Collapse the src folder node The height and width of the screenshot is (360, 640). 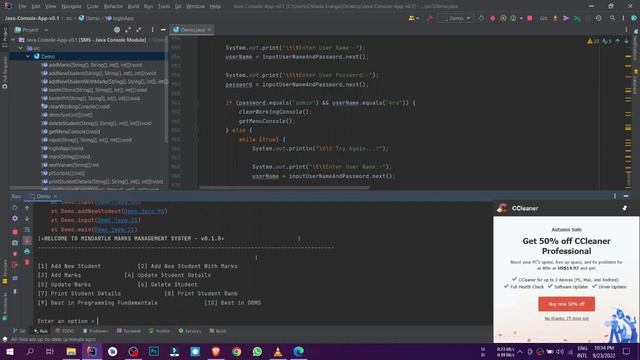(21, 48)
